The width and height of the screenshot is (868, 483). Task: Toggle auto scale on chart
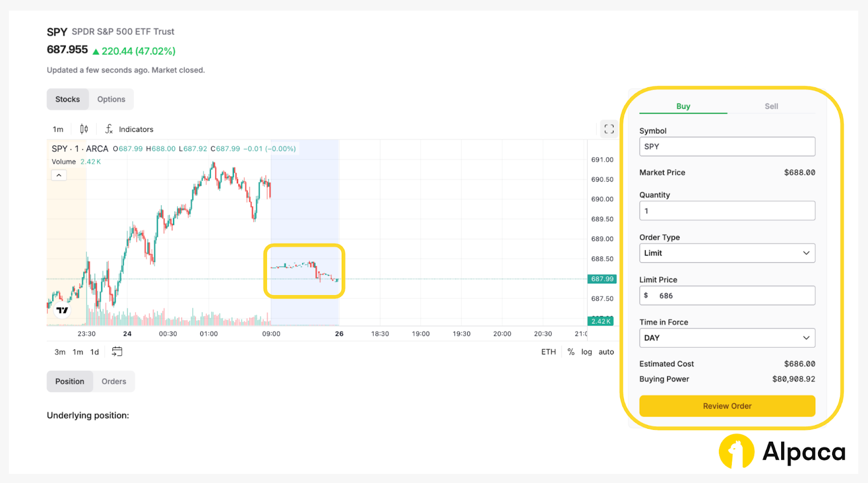pos(606,352)
